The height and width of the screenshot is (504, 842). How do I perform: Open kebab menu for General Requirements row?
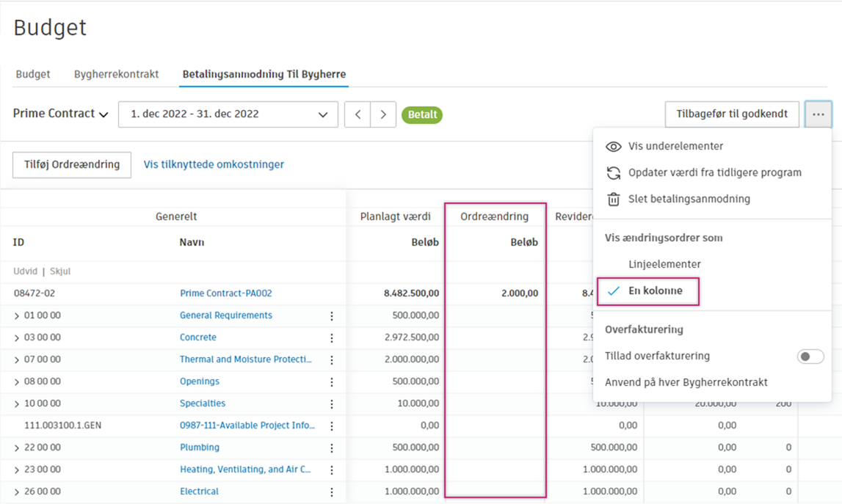click(332, 316)
